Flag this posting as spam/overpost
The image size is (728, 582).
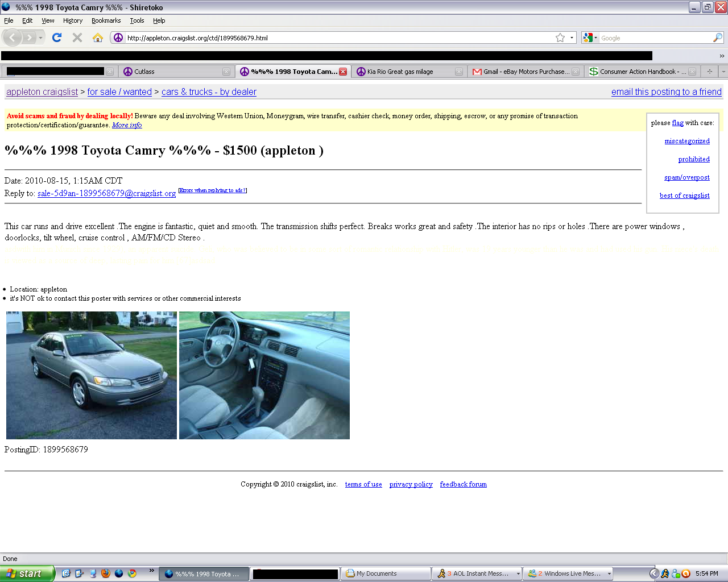coord(686,177)
